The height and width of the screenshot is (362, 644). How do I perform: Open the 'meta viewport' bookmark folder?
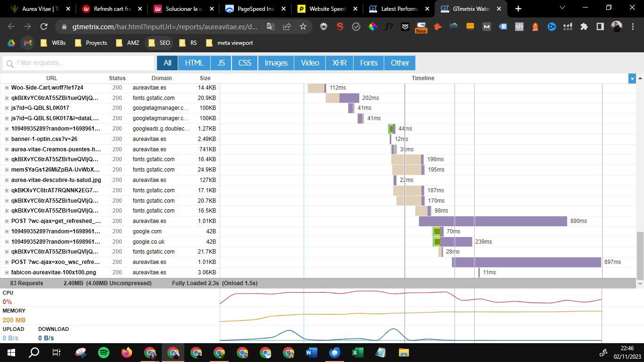[230, 43]
